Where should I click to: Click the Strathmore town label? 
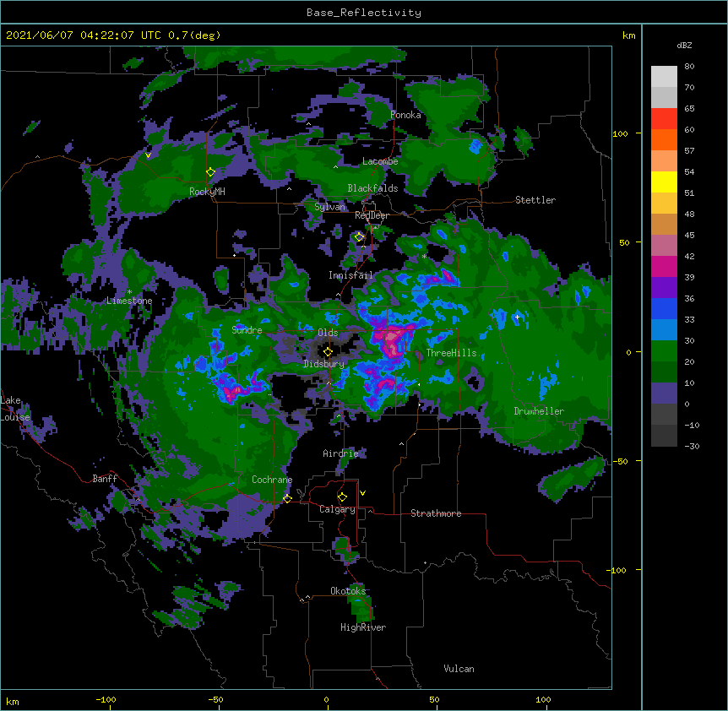point(436,513)
